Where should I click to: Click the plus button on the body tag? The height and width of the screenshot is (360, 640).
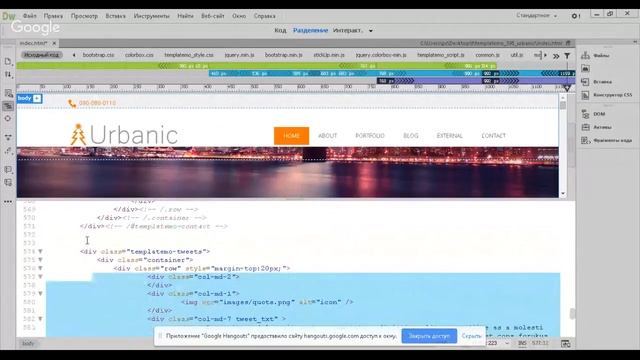click(x=37, y=98)
